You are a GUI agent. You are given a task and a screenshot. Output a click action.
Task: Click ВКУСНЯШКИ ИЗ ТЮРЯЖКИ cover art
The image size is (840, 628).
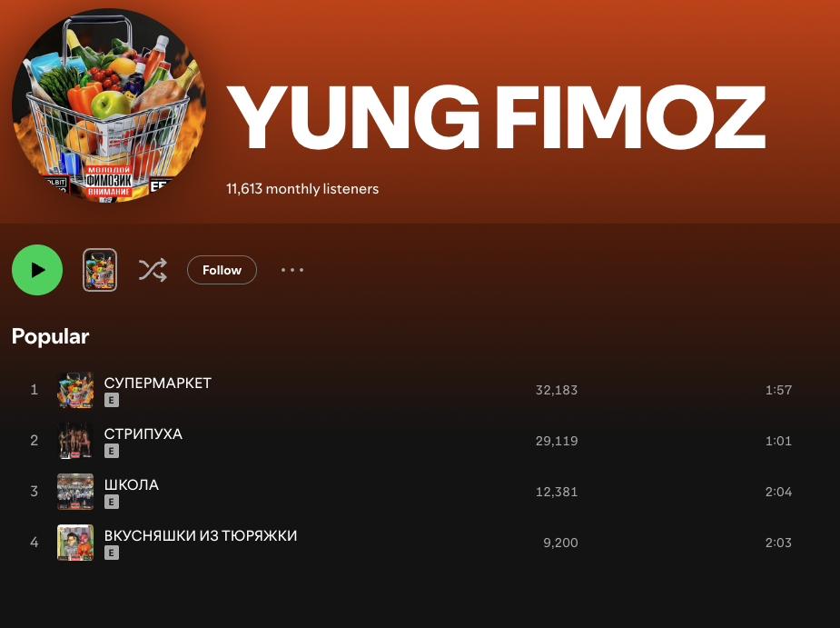pos(75,543)
